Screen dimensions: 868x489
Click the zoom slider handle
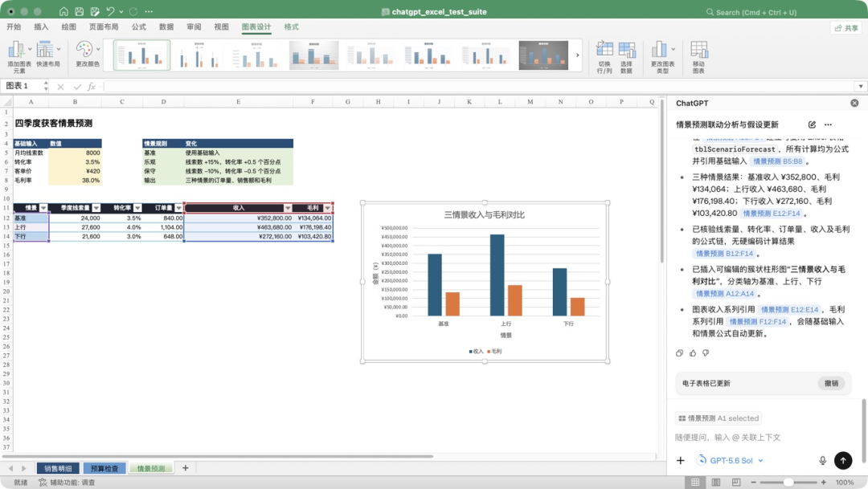(788, 483)
